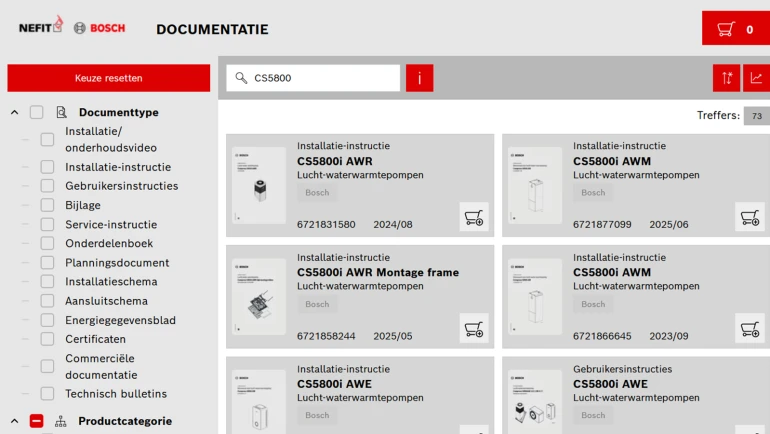The image size is (770, 434).
Task: Open the CS5800i AWR title link
Action: coord(335,161)
